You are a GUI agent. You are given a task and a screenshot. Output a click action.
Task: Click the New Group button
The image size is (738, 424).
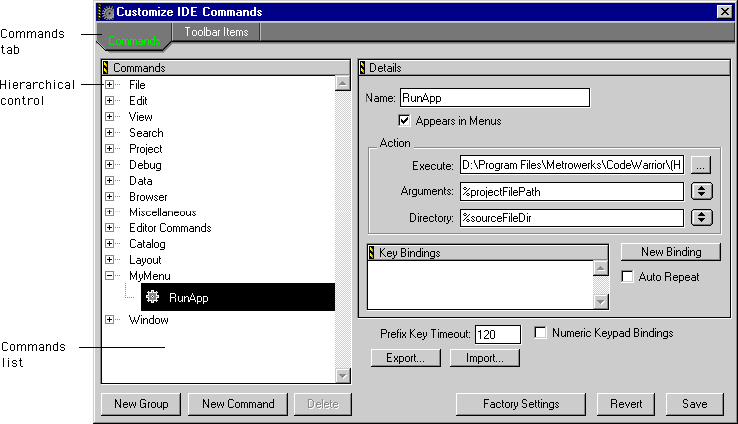tap(141, 404)
